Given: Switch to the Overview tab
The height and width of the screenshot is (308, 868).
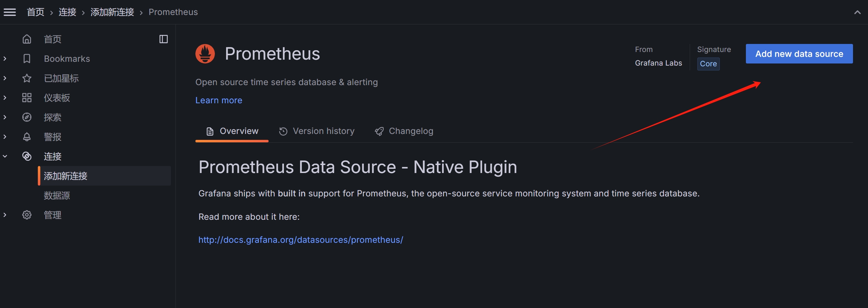Looking at the screenshot, I should click(232, 131).
